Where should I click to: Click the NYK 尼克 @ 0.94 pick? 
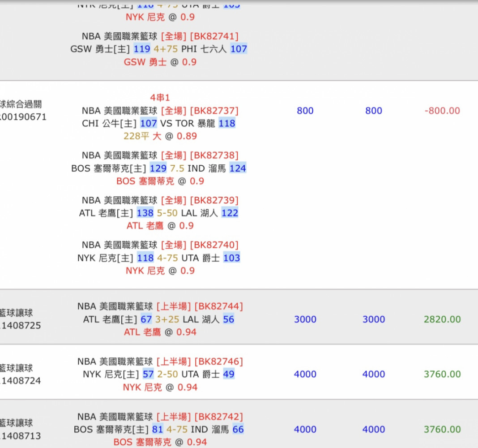[160, 387]
